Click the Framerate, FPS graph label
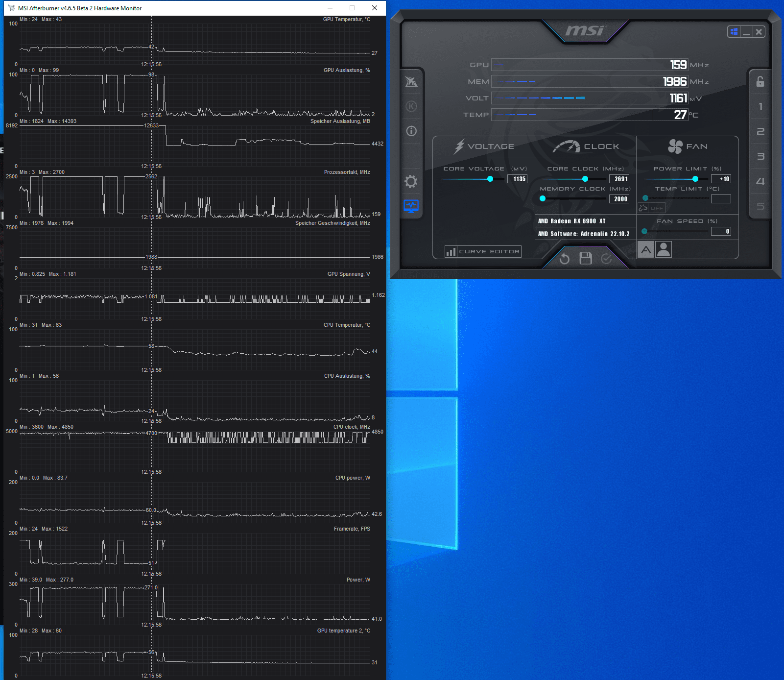Viewport: 784px width, 680px height. tap(352, 529)
